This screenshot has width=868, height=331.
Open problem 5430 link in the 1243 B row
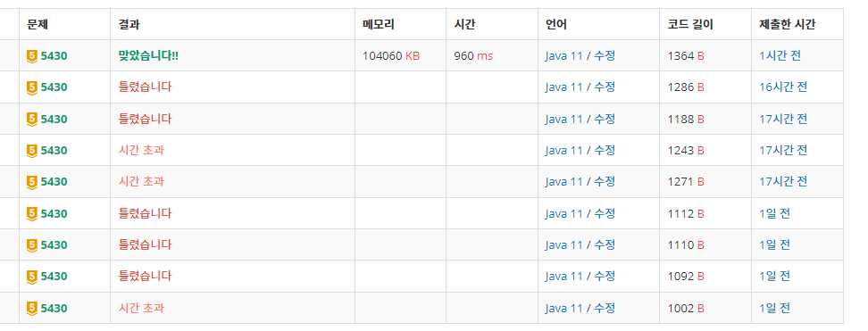click(54, 151)
